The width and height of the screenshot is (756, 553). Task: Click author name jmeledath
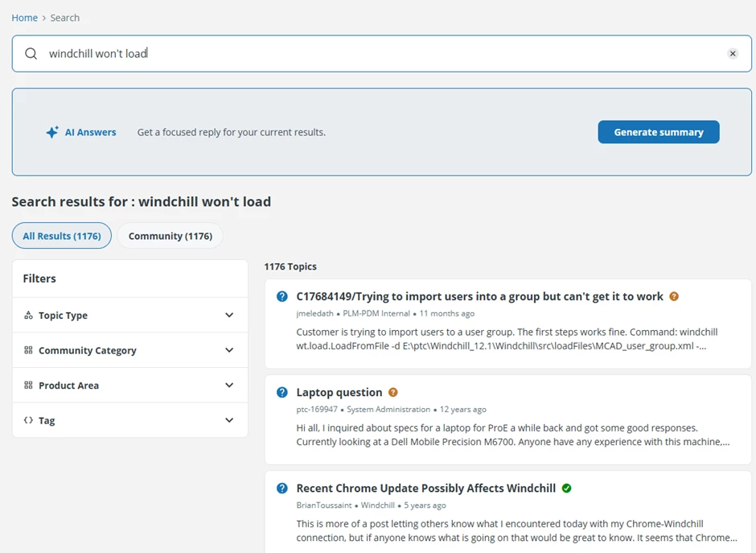(x=314, y=314)
